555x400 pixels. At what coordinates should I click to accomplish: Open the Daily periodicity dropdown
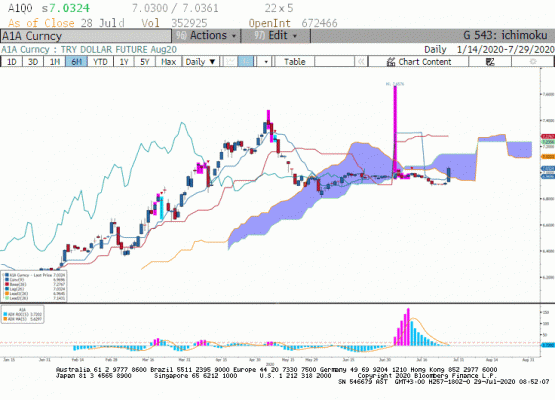click(200, 62)
